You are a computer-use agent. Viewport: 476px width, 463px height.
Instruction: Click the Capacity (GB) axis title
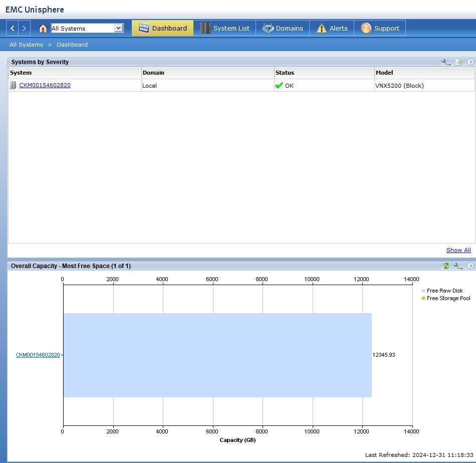pos(237,440)
